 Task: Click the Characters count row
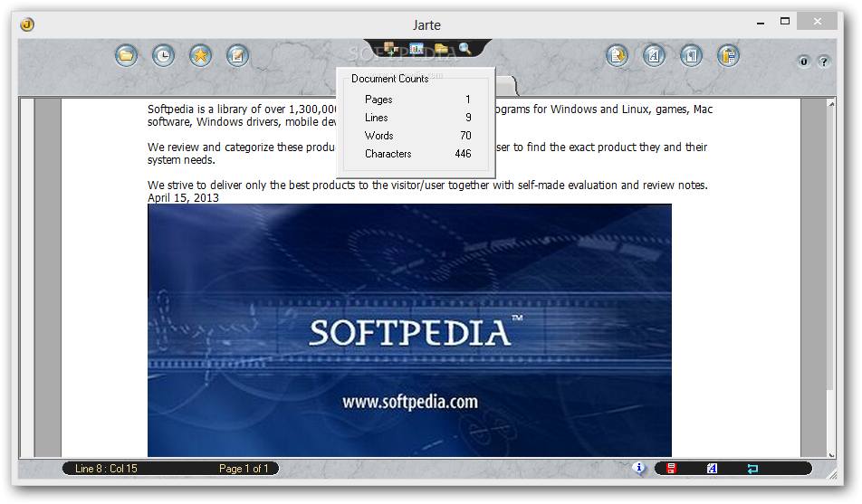click(417, 154)
